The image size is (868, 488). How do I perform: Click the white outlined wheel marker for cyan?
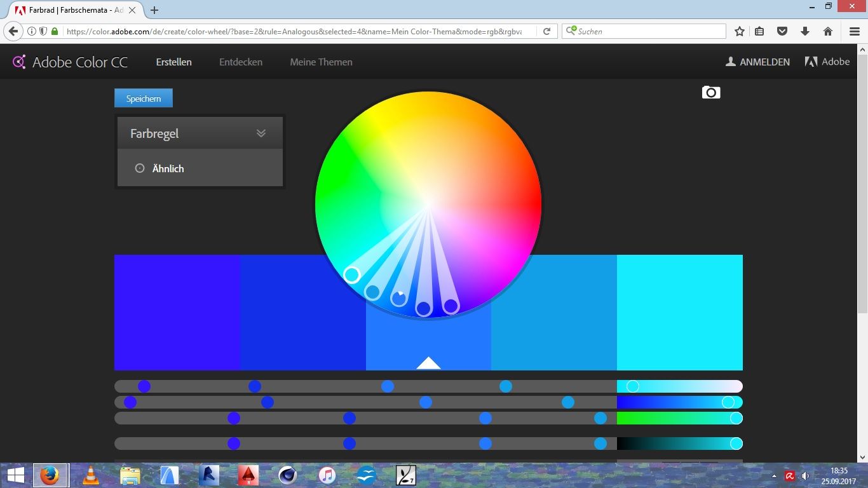click(351, 274)
